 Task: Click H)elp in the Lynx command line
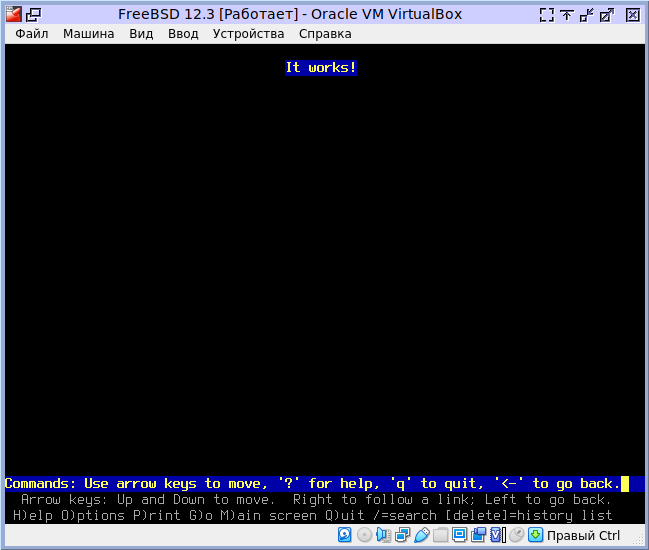click(33, 515)
